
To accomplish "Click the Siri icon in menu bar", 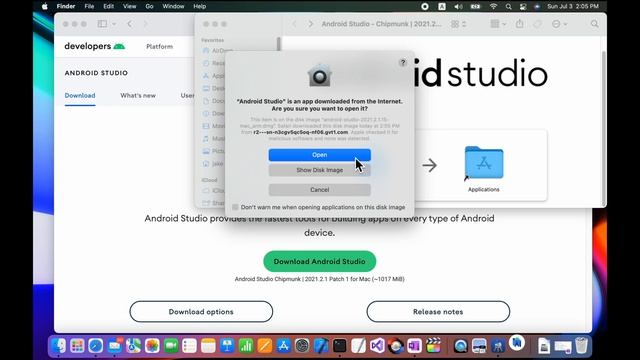I will coord(537,6).
